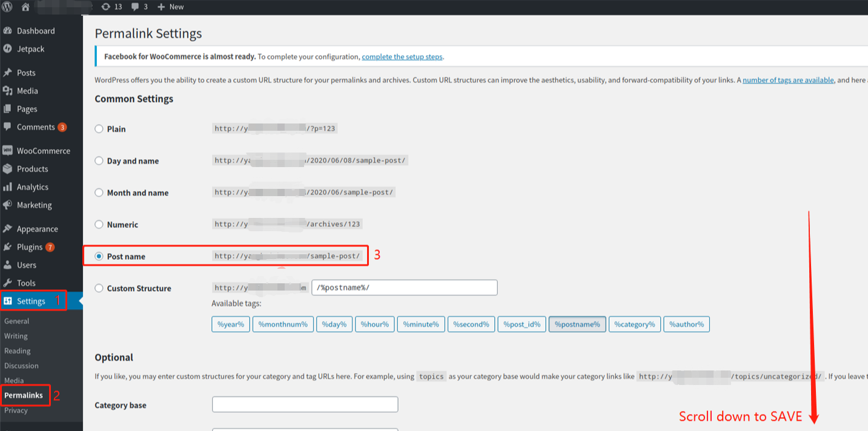The height and width of the screenshot is (431, 868).
Task: Open Jetpack menu item label
Action: coord(31,49)
